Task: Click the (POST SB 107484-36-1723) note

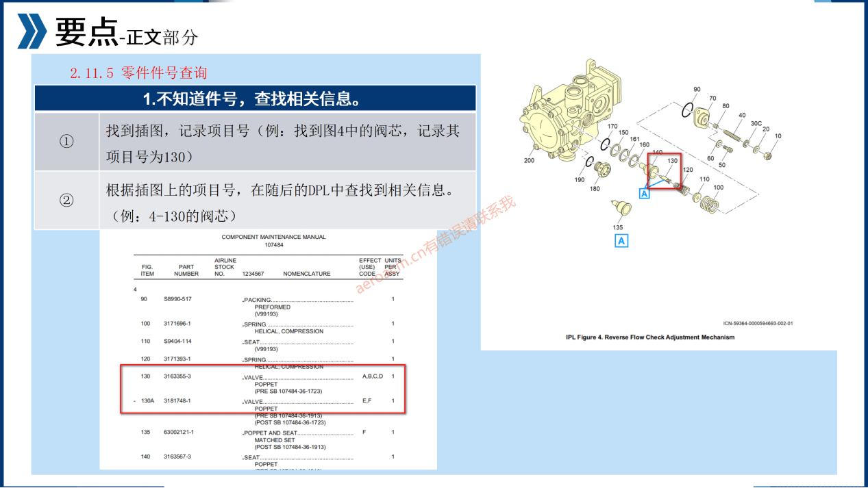Action: coord(290,423)
